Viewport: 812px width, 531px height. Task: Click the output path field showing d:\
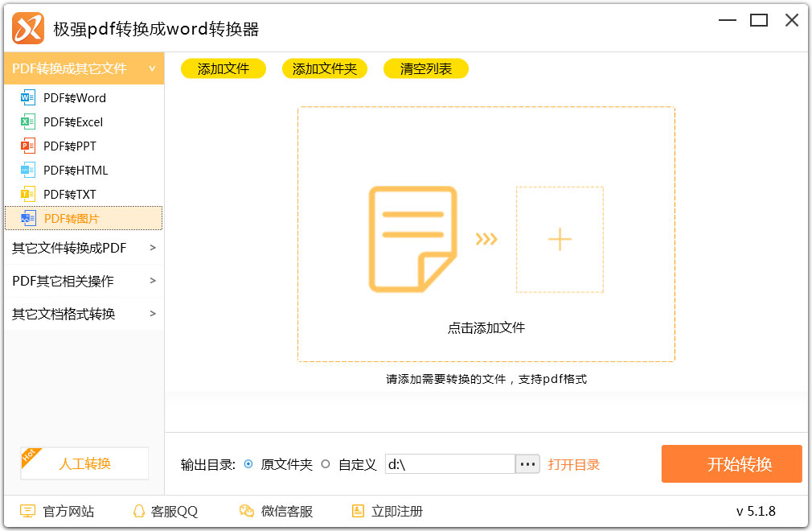click(449, 464)
